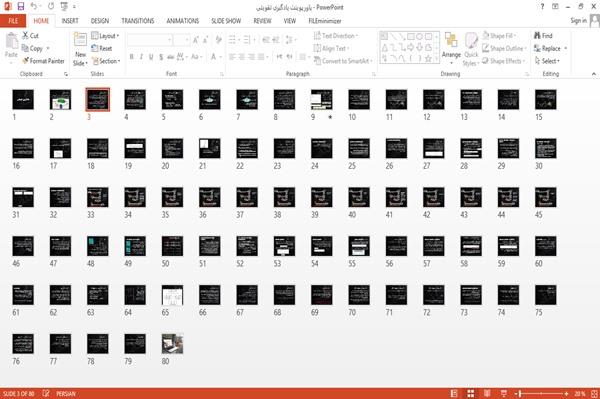Open the Text Direction dropdown
This screenshot has height=399, width=600.
[x=336, y=36]
